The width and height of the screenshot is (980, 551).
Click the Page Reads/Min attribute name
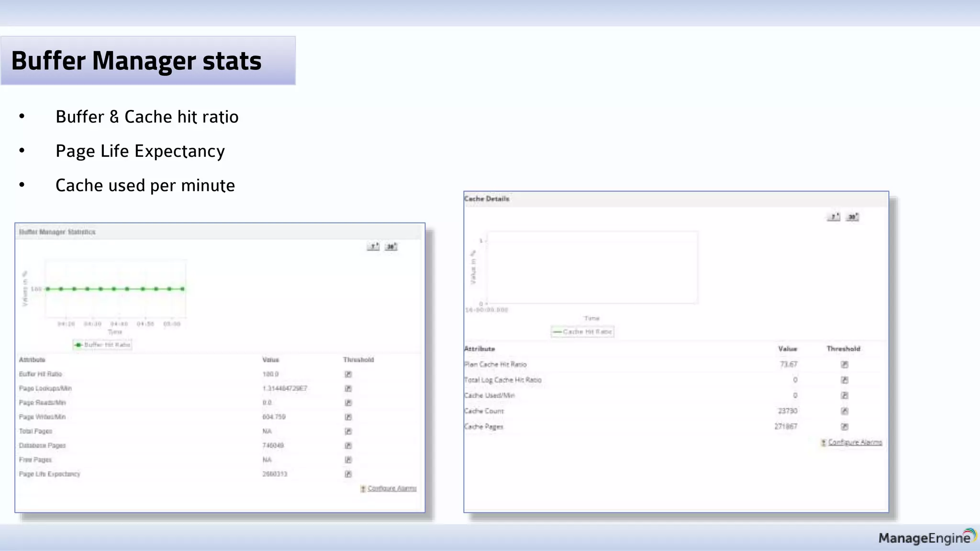click(43, 403)
